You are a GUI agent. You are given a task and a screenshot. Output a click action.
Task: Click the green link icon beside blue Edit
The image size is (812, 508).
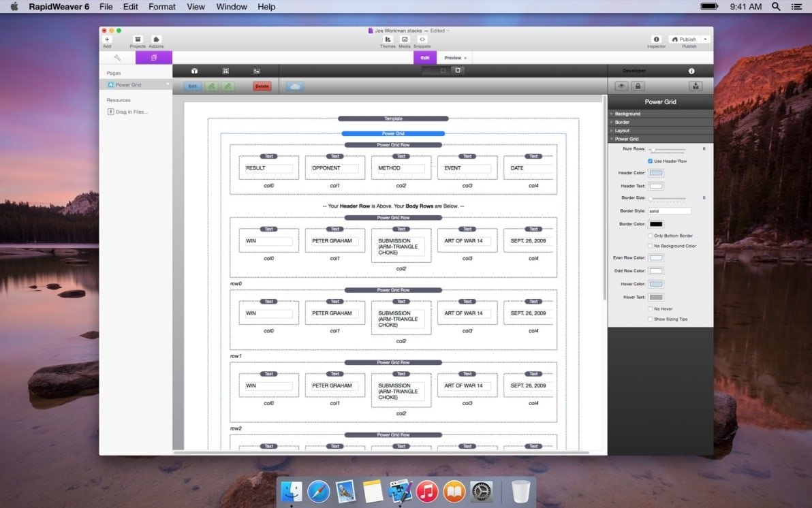point(211,86)
